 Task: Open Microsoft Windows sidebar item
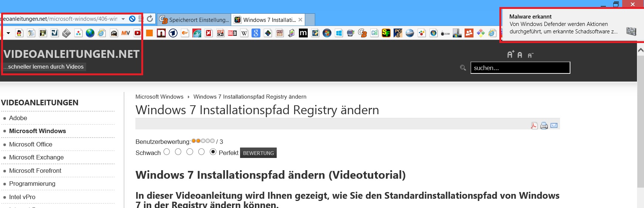click(37, 131)
